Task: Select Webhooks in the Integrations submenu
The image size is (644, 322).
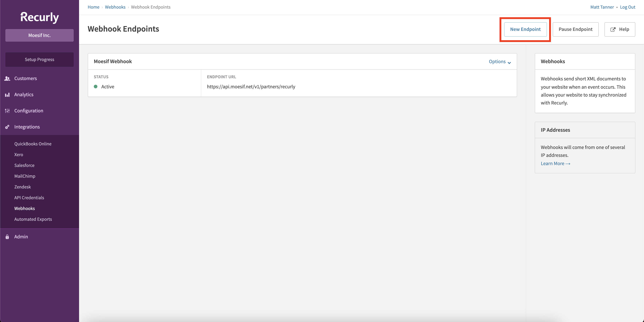Action: click(24, 208)
